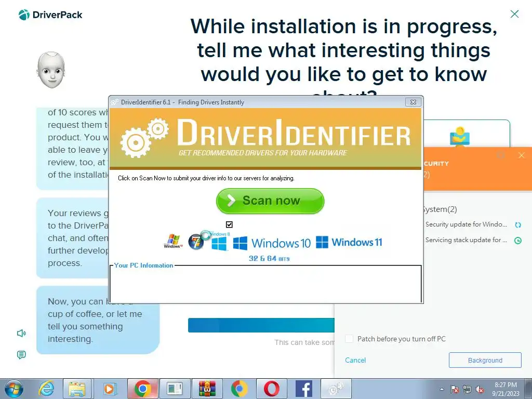Launch Opera browser from taskbar
Screen dimensions: 532x399
pyautogui.click(x=271, y=389)
